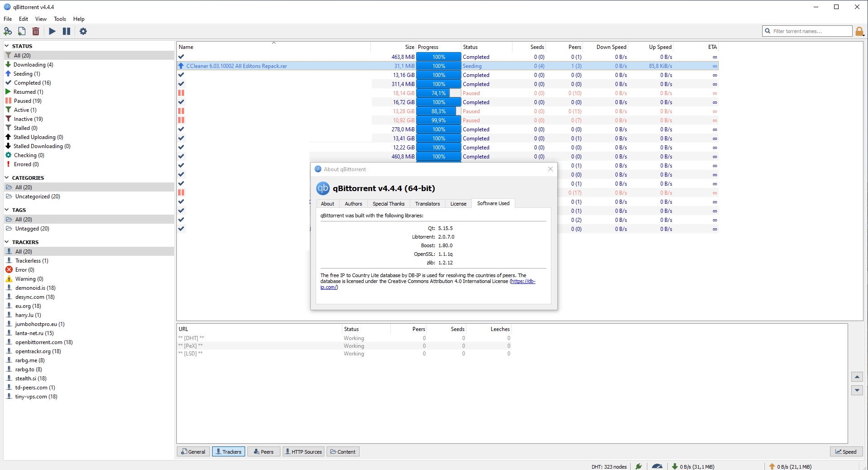Open a torrent file from the toolbar
This screenshot has height=470, width=868.
point(21,31)
